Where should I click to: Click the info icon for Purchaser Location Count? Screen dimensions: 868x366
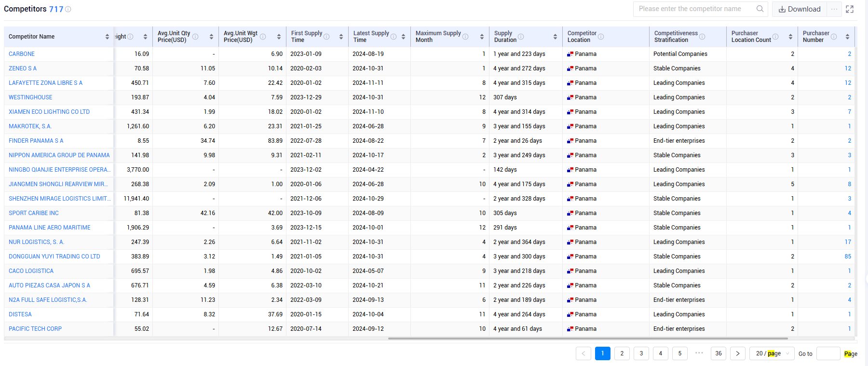[x=775, y=37]
